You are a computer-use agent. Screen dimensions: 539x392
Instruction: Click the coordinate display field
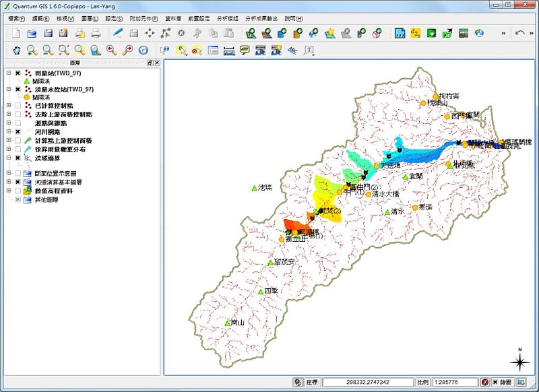(x=367, y=382)
